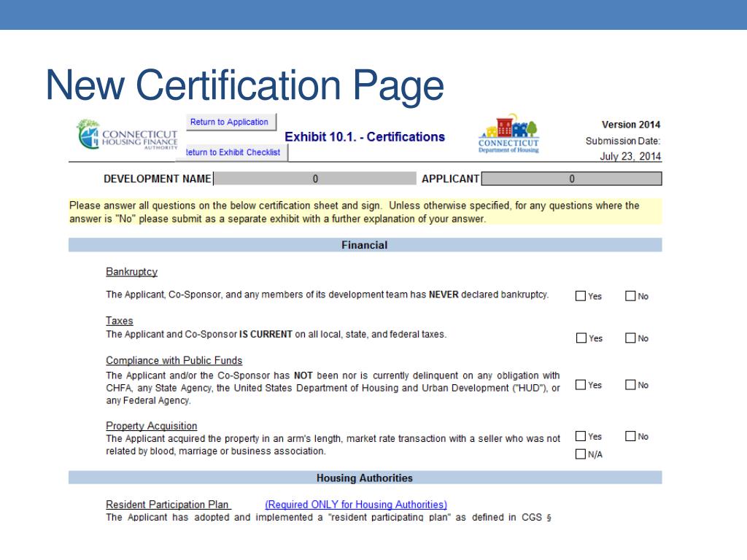747x560 pixels.
Task: Select the Development Name input field
Action: click(x=315, y=179)
